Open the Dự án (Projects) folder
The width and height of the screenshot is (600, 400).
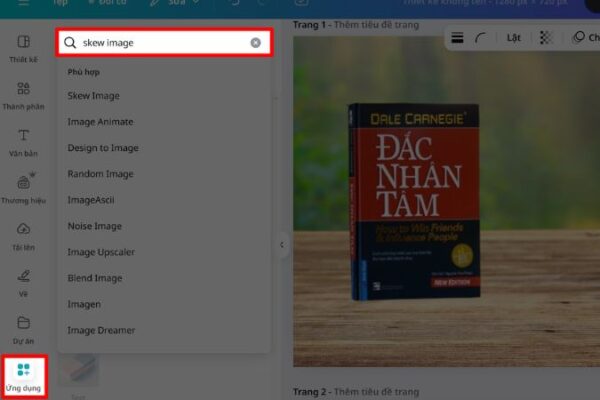click(23, 326)
